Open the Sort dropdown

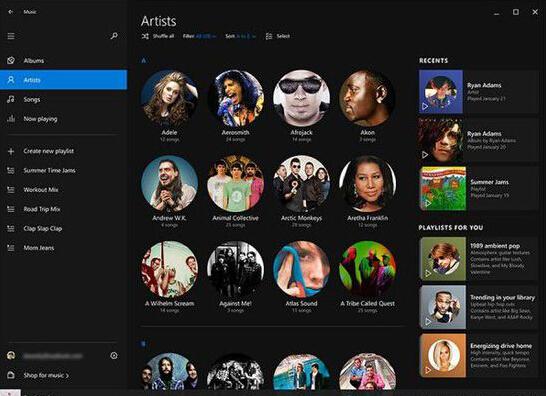pos(240,36)
